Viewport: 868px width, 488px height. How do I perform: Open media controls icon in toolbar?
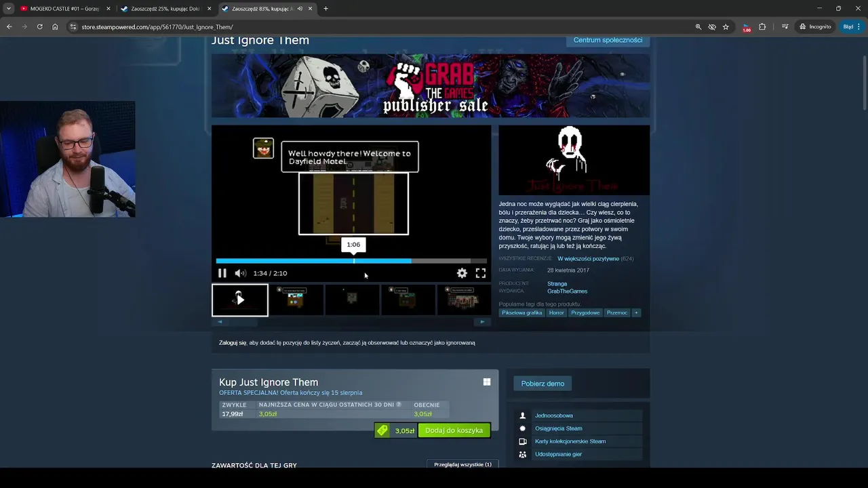point(785,26)
